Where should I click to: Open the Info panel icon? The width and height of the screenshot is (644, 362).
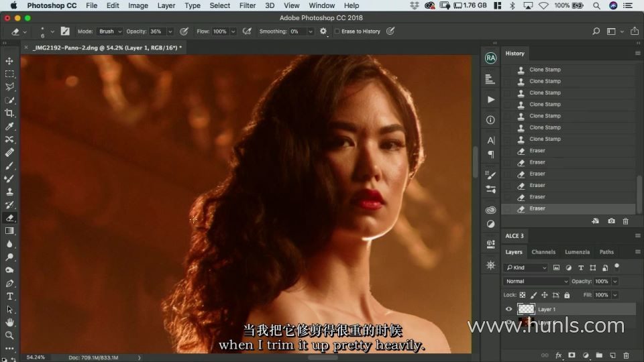[x=490, y=120]
